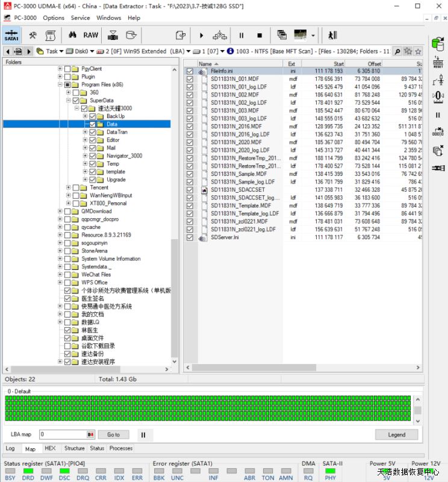448x482 pixels.
Task: Click the stop square toolbar icon
Action: pos(260,36)
